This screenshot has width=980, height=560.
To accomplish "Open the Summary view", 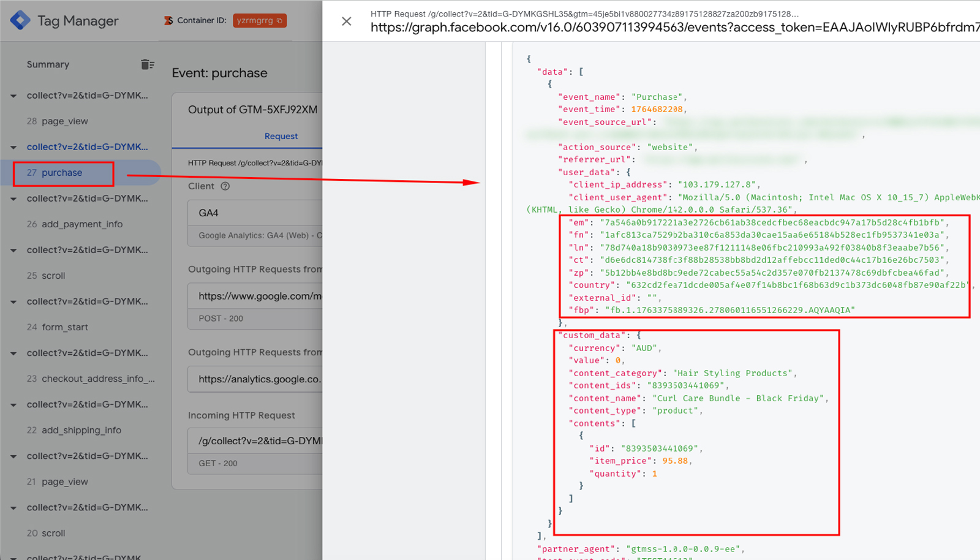I will pyautogui.click(x=48, y=64).
